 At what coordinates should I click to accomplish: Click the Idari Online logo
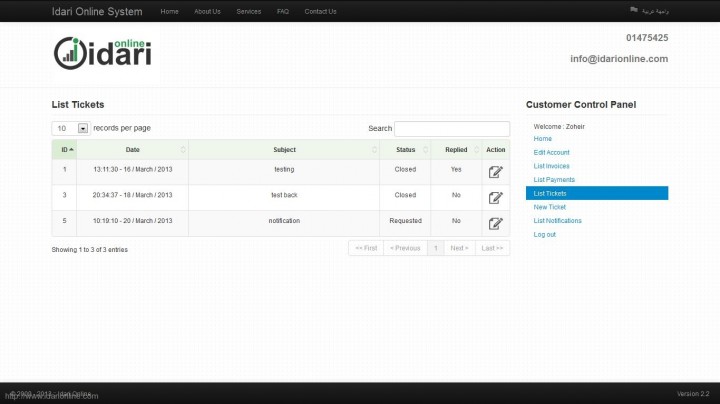(102, 51)
